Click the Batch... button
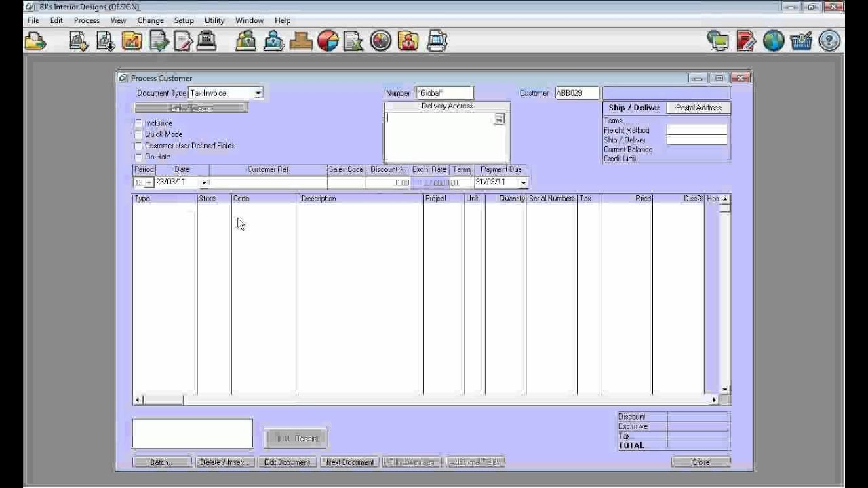 161,462
